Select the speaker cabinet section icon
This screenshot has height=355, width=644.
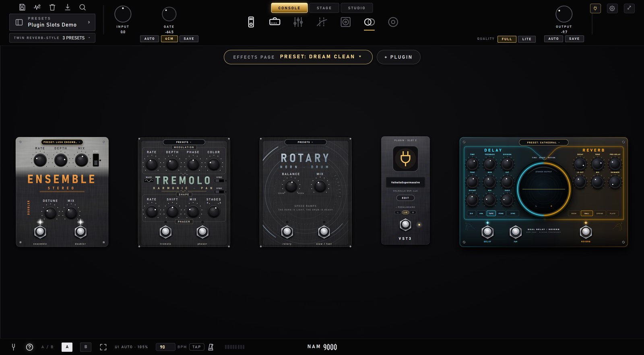pyautogui.click(x=346, y=22)
